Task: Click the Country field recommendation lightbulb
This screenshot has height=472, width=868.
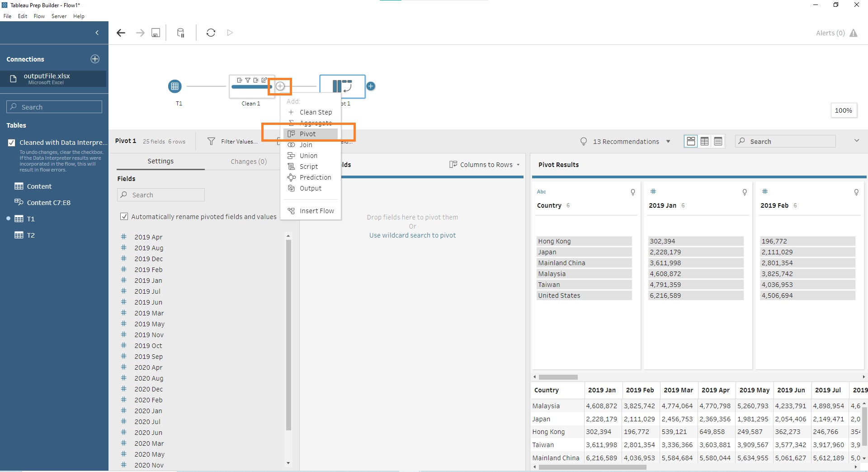Action: pyautogui.click(x=633, y=192)
